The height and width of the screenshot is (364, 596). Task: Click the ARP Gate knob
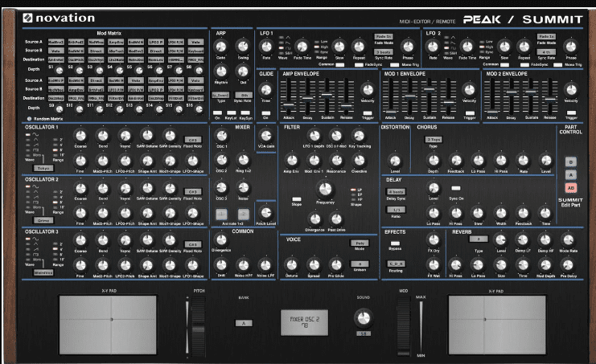[x=221, y=47]
